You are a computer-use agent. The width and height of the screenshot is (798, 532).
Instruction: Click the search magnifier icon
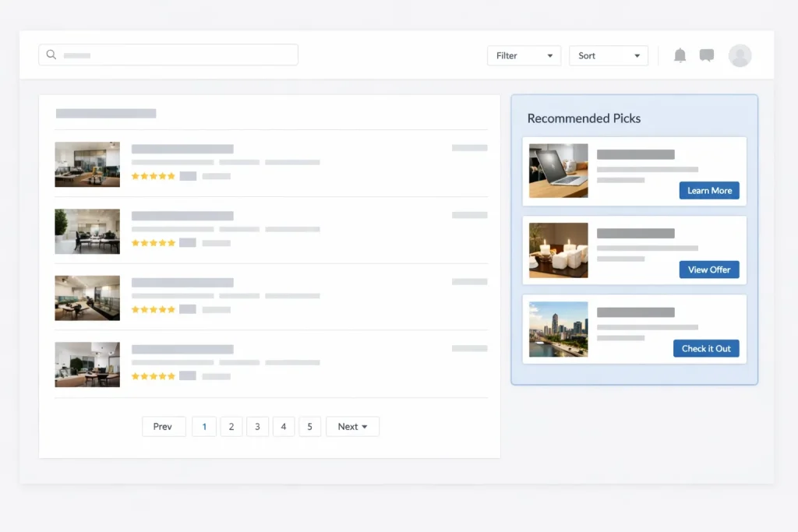[51, 55]
